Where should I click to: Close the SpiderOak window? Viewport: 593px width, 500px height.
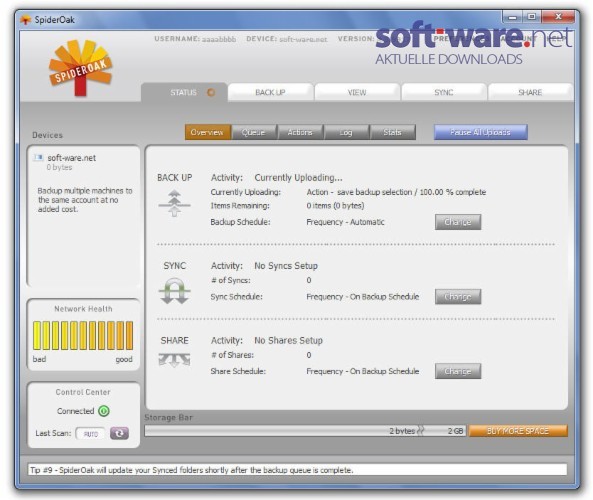559,17
